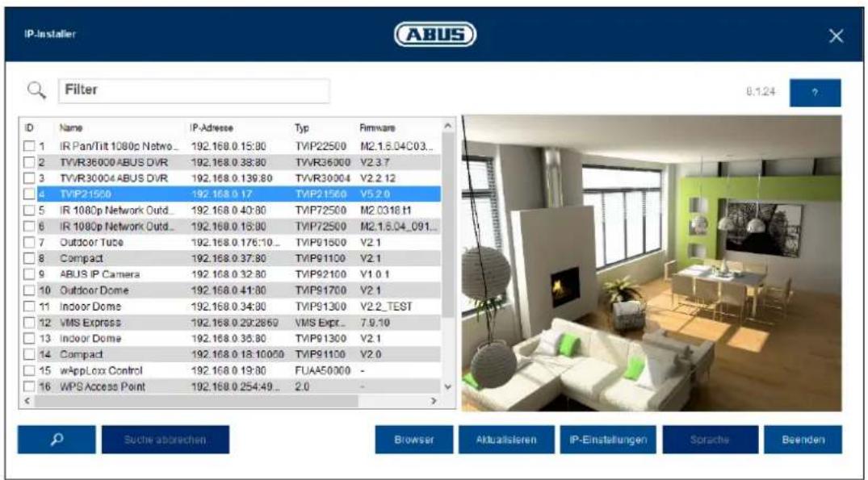Tick checkbox for WPS Access Point row
This screenshot has height=480, width=868.
pos(29,386)
